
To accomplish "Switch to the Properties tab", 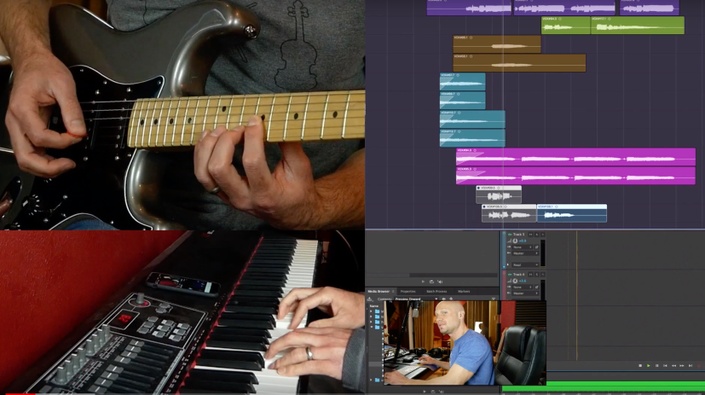I will 408,292.
